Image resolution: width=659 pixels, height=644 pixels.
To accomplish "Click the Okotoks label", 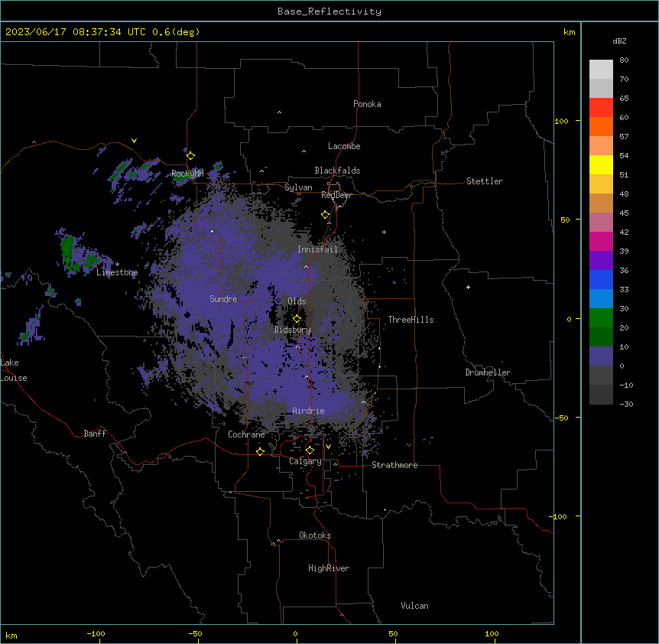I will point(315,535).
